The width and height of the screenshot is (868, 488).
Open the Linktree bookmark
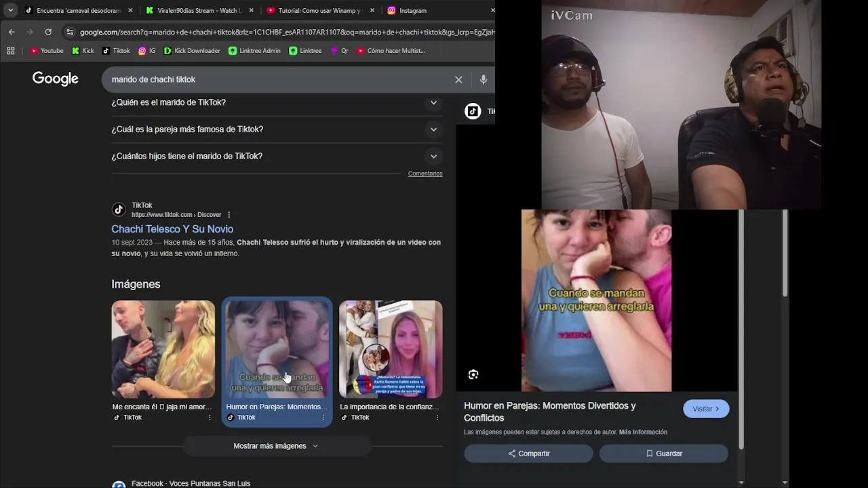click(x=305, y=50)
